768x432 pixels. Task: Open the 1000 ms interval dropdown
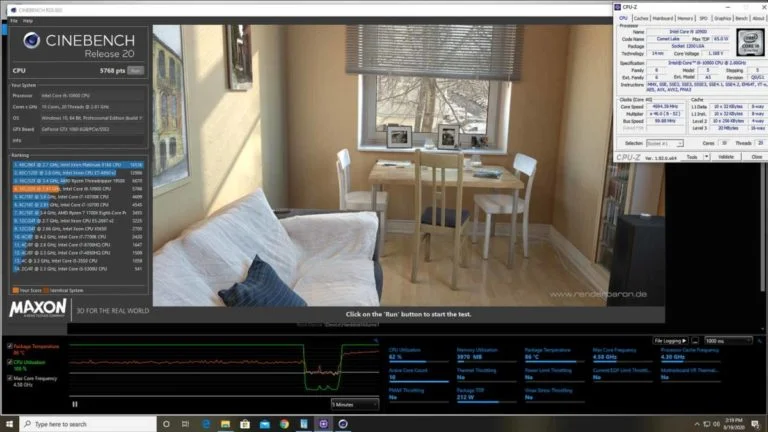(x=728, y=341)
